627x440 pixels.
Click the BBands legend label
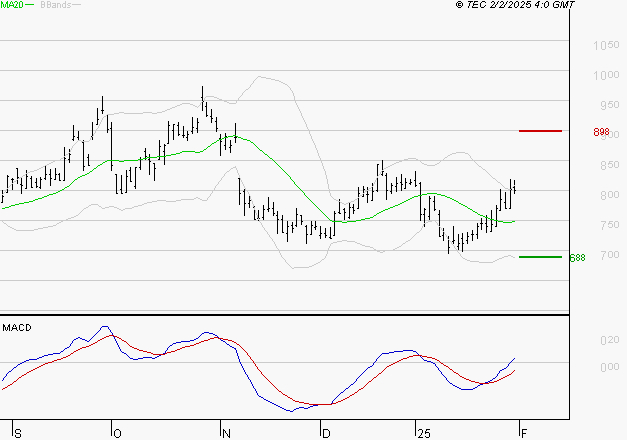(56, 5)
